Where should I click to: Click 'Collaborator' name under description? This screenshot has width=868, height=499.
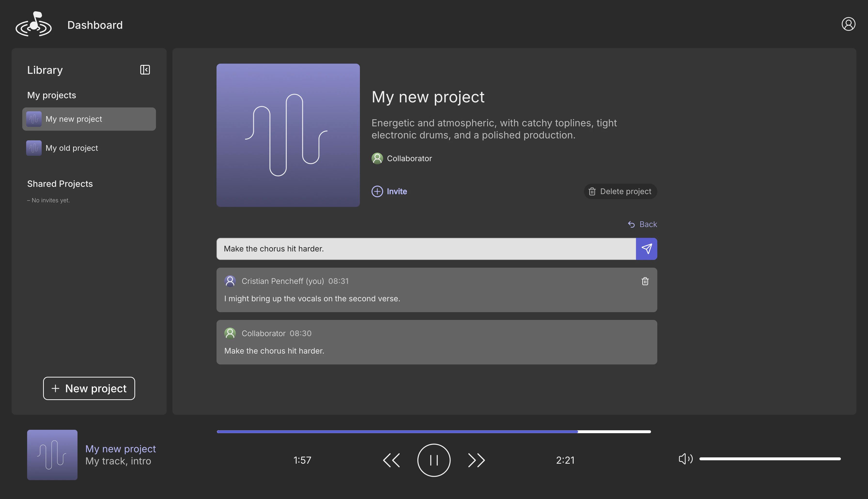pos(410,158)
